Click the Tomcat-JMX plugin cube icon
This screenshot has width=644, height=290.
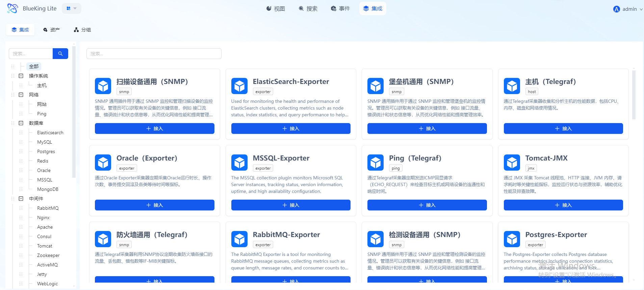click(512, 163)
